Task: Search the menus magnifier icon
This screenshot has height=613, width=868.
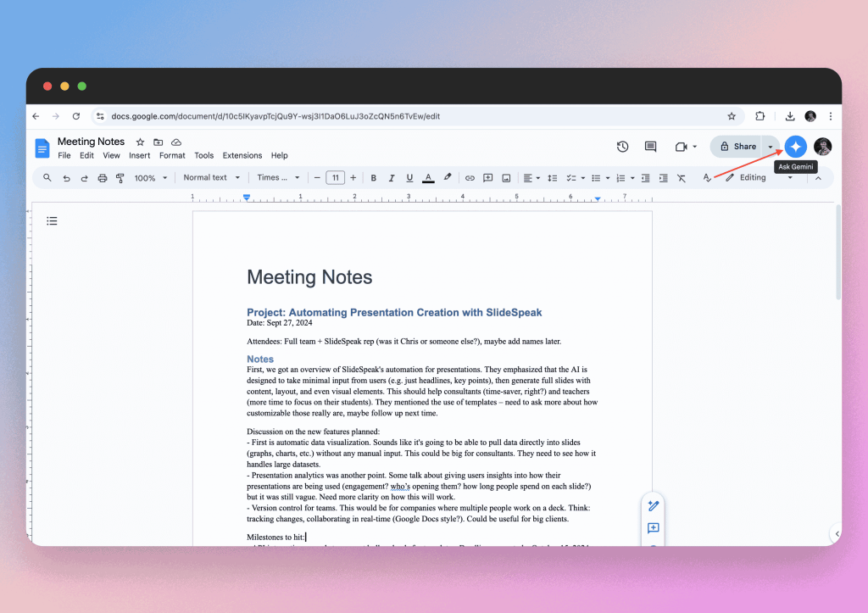Action: point(47,178)
